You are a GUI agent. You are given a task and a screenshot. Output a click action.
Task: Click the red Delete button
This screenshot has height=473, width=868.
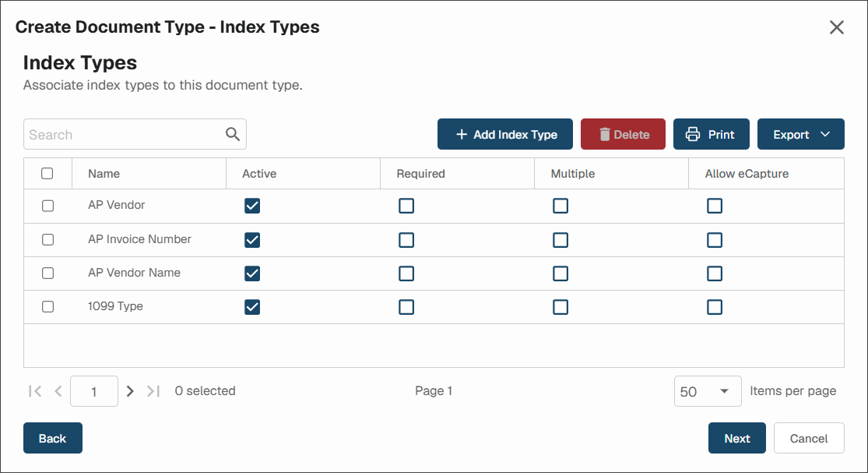tap(623, 134)
